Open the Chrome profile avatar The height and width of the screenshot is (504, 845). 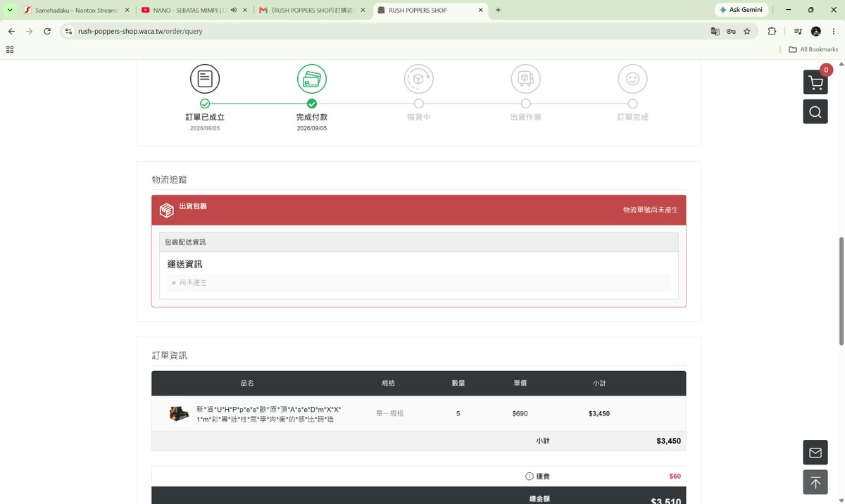tap(816, 31)
